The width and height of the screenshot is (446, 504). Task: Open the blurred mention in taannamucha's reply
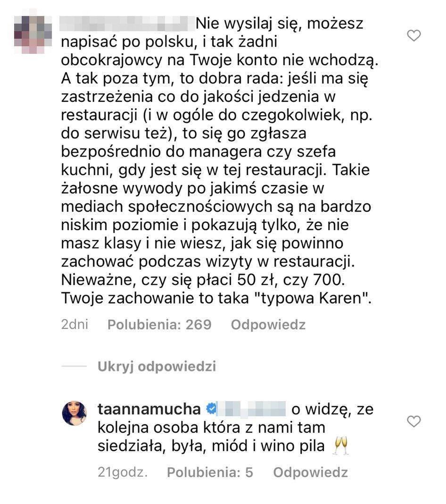[x=253, y=409]
